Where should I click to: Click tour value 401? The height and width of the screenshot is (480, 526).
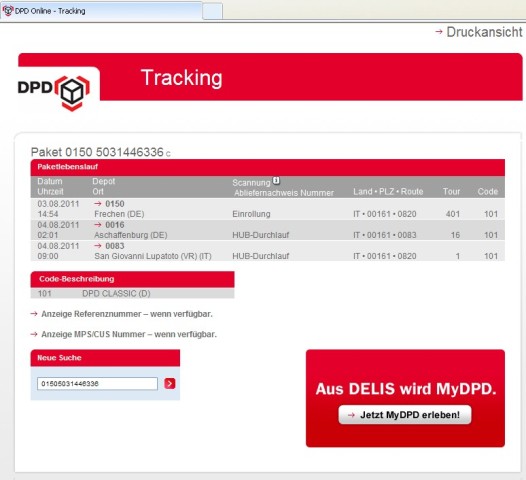[453, 214]
